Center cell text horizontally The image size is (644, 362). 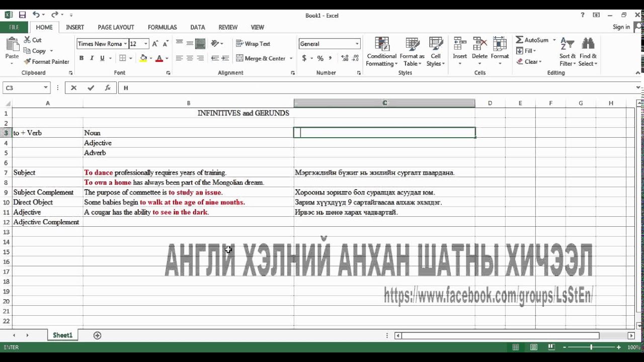tap(190, 58)
